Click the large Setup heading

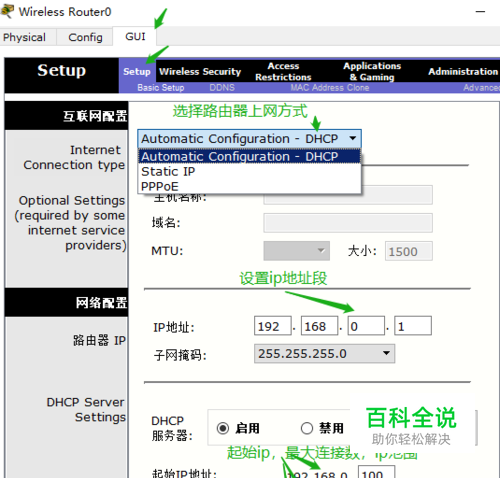point(62,70)
